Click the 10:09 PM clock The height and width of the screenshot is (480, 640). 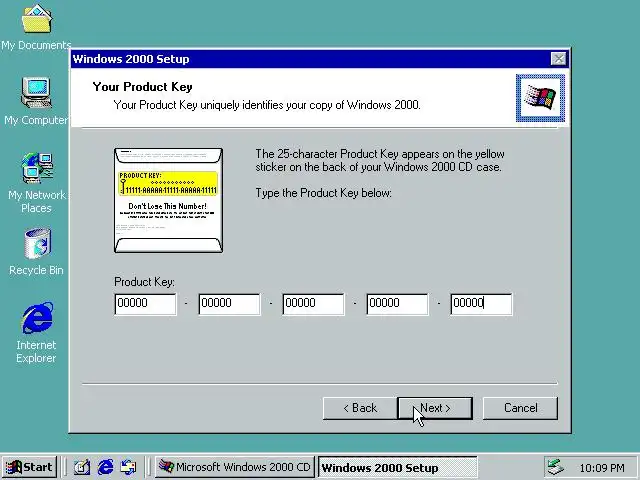coord(602,468)
